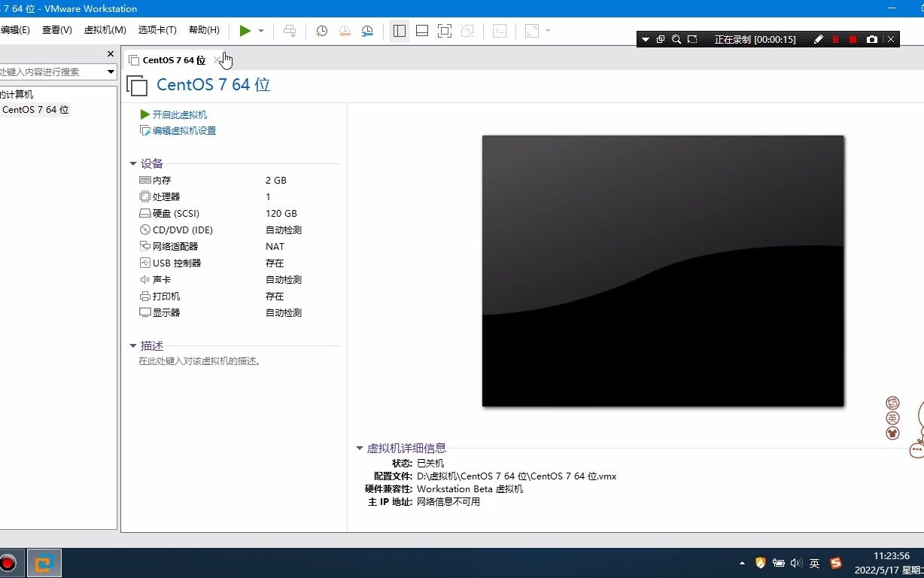This screenshot has width=924, height=578.
Task: Open the 编辑(E) menu
Action: [15, 30]
